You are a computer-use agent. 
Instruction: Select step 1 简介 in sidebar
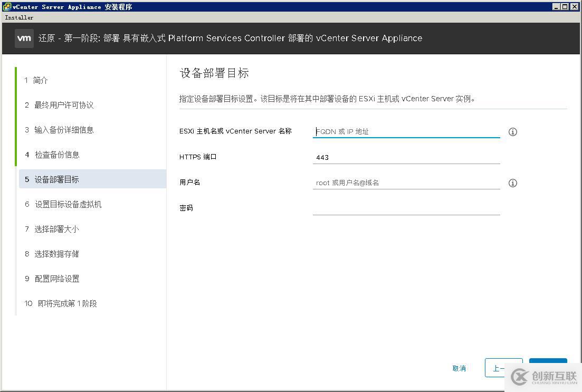coord(40,80)
